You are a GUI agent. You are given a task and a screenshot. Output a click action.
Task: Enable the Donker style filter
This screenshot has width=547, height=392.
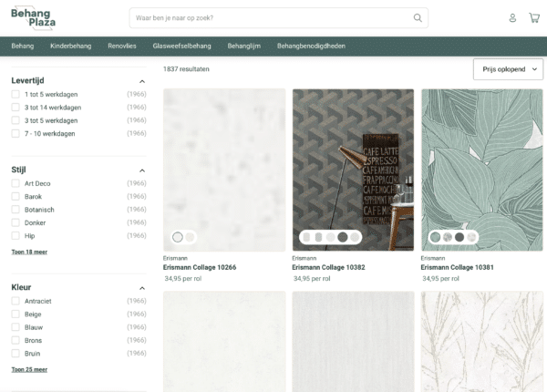(15, 222)
